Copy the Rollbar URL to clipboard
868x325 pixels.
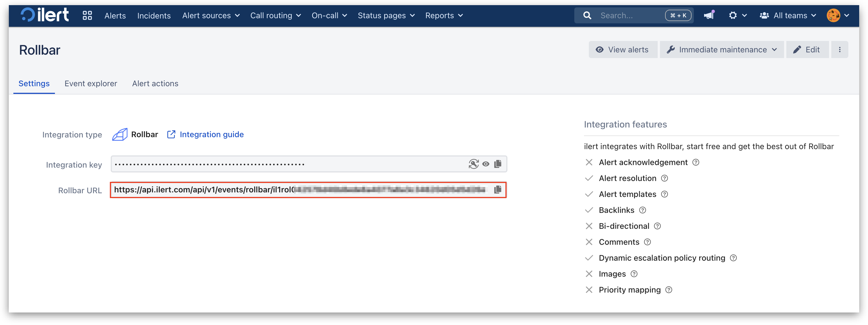(498, 190)
